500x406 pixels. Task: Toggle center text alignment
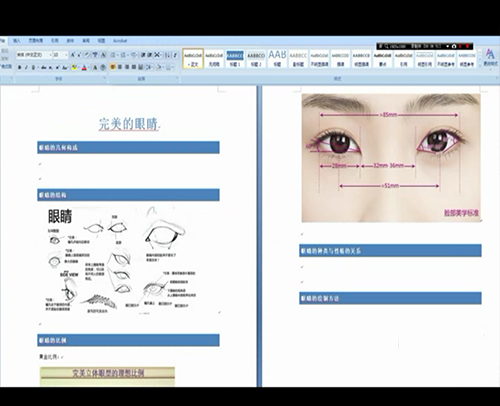(x=120, y=67)
